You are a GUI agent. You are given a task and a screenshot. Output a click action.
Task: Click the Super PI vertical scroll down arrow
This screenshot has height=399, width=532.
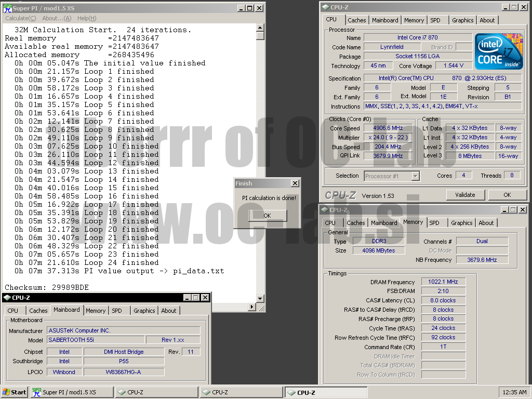(x=260, y=299)
